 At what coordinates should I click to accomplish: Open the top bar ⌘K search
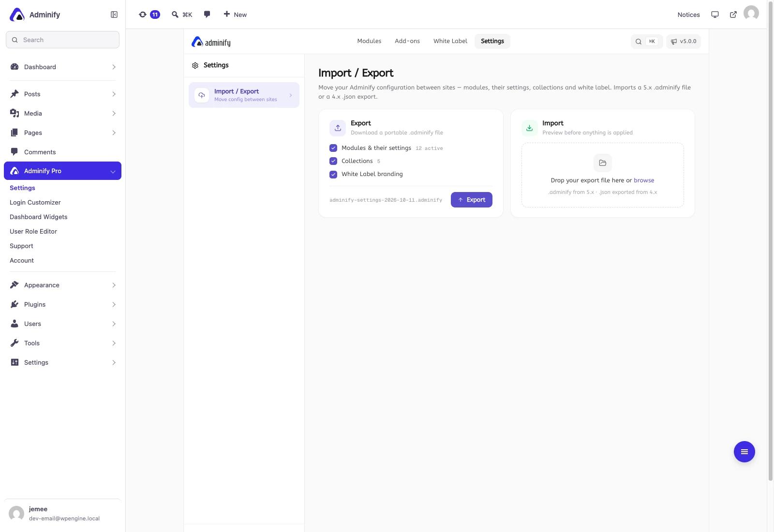(x=182, y=15)
